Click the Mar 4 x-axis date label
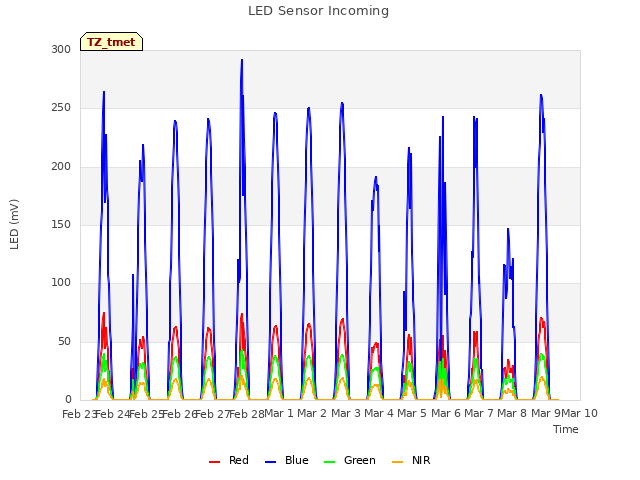 379,413
